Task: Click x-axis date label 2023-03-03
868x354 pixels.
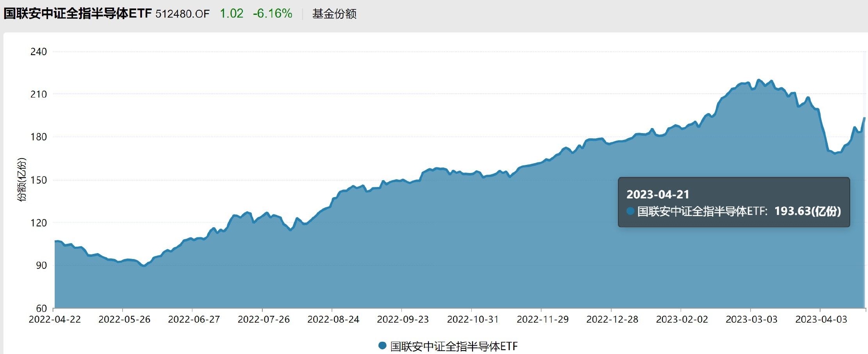Action: pyautogui.click(x=751, y=320)
